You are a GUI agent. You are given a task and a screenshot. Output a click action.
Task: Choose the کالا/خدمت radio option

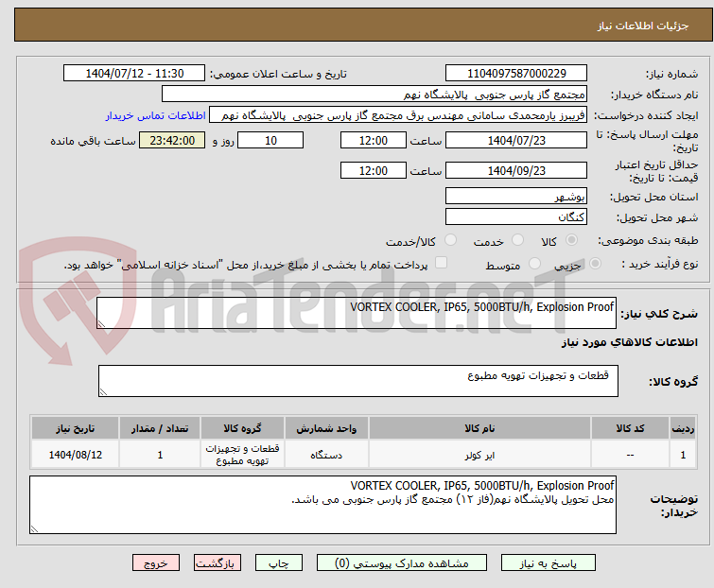click(449, 241)
